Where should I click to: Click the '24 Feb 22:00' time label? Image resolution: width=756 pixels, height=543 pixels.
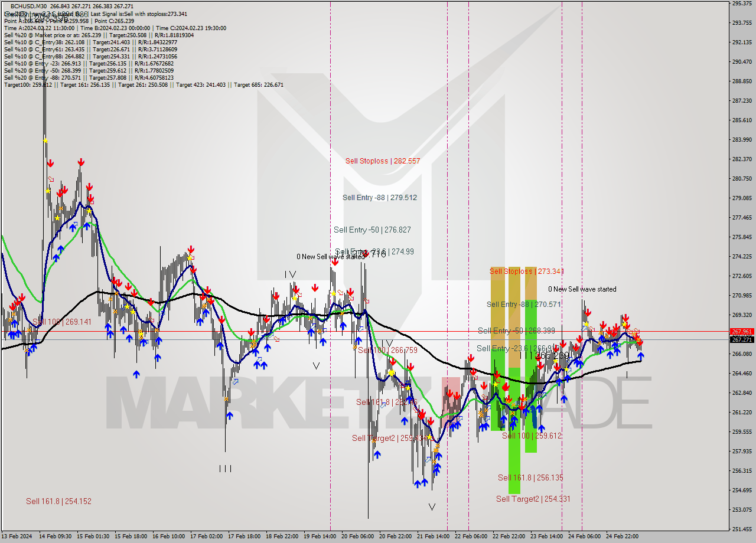click(622, 537)
